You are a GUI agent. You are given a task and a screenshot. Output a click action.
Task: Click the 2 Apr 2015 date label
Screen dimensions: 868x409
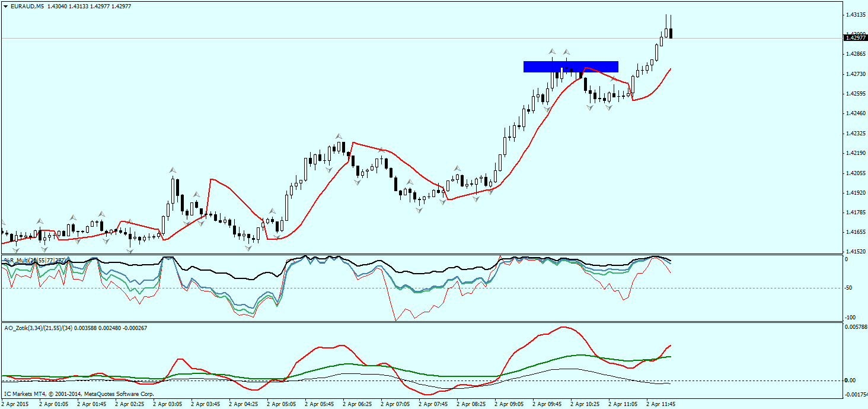[x=15, y=404]
